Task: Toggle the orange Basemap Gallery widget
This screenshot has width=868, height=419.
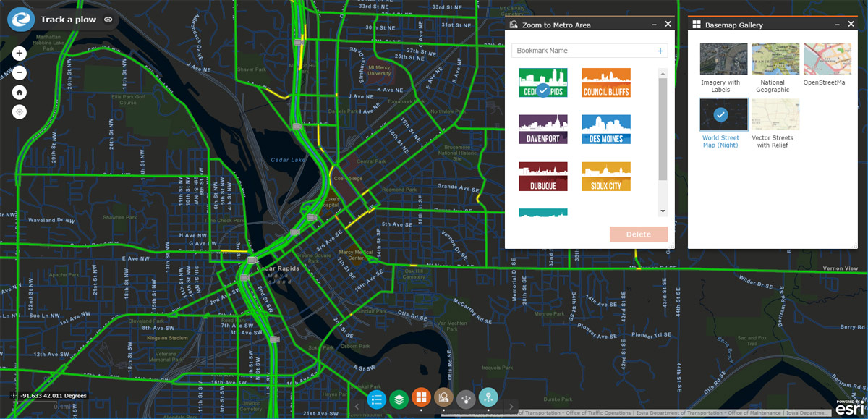Action: (x=421, y=397)
